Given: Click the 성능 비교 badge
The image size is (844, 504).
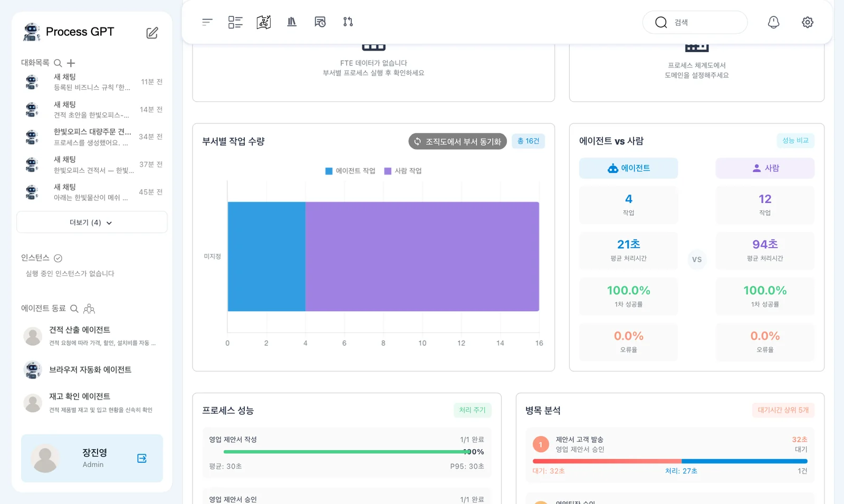Looking at the screenshot, I should tap(795, 141).
